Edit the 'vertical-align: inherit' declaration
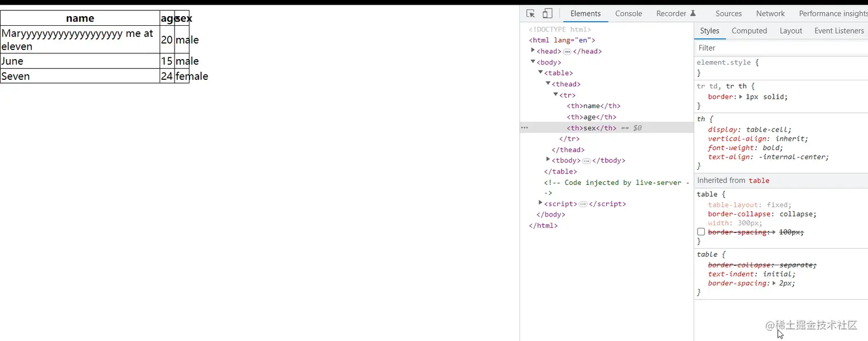This screenshot has height=341, width=868. coord(758,139)
